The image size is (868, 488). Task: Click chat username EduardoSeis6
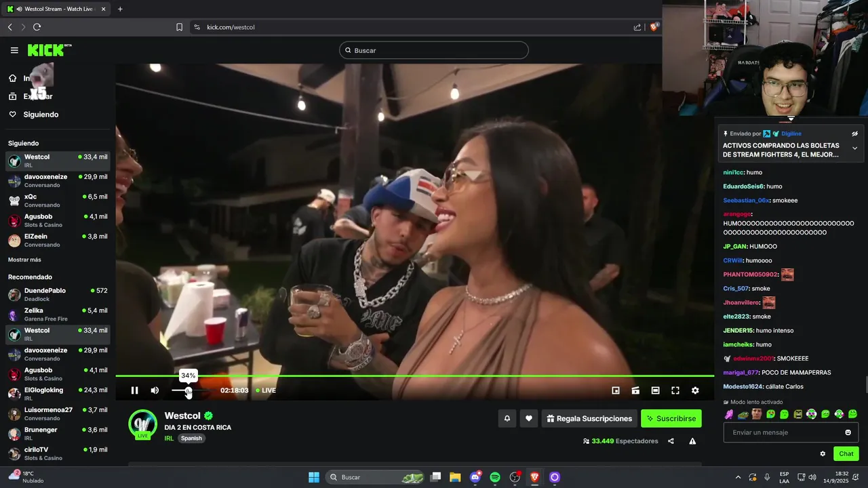[743, 186]
